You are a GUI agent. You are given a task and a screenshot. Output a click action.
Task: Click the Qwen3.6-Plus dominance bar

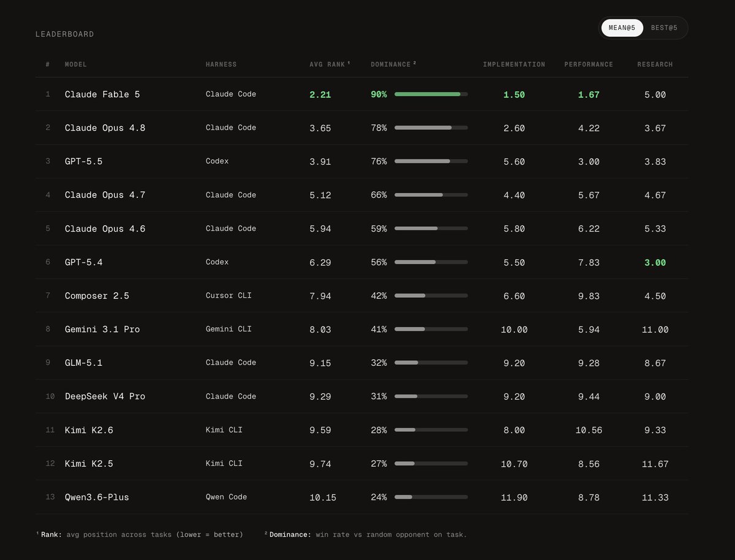point(431,497)
